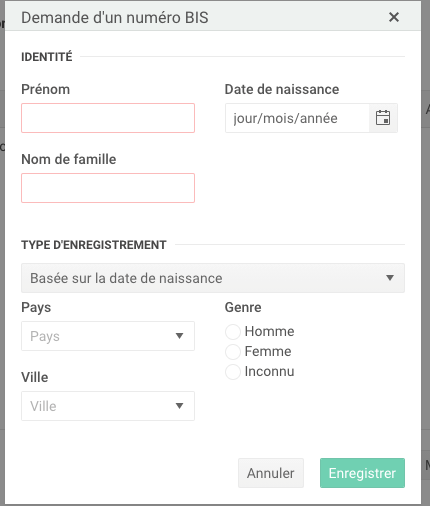Click the Femme label text
The width and height of the screenshot is (430, 506).
click(268, 352)
